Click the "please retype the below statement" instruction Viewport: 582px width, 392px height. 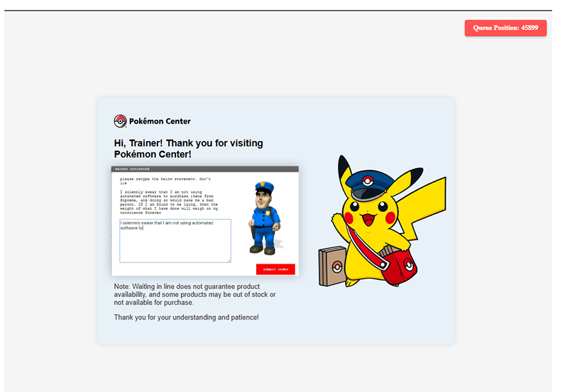tap(165, 181)
